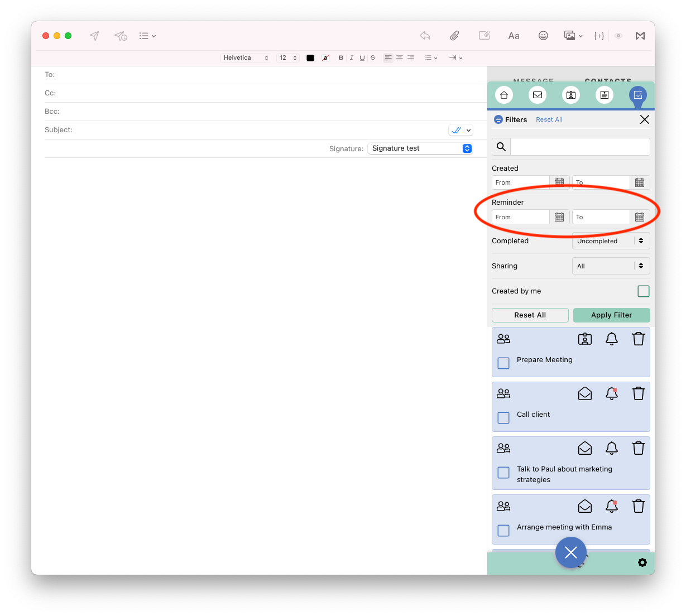The height and width of the screenshot is (616, 686).
Task: Switch to the MESSAGE tab
Action: tap(533, 81)
